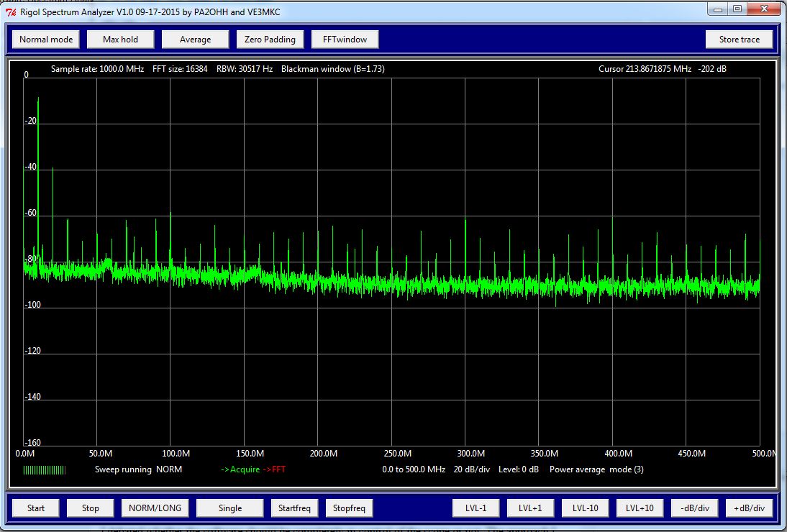This screenshot has height=532, width=787.
Task: Raise level by ten using LVL+10
Action: [x=639, y=508]
